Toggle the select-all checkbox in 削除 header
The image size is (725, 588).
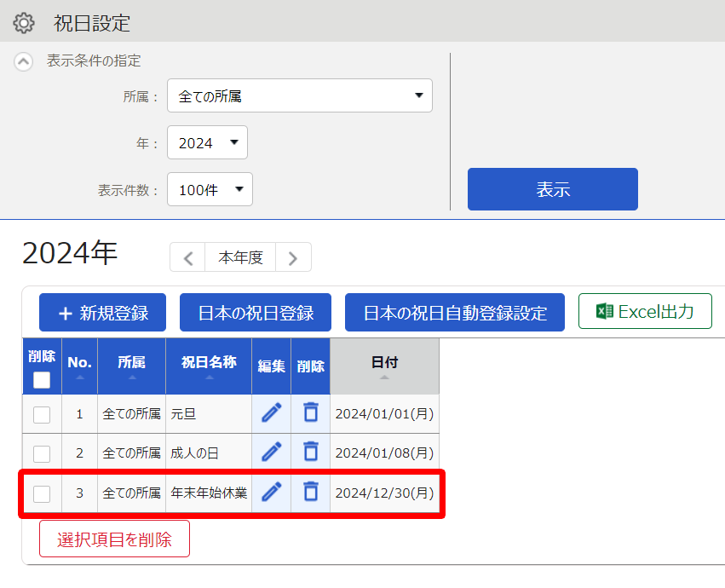click(42, 380)
